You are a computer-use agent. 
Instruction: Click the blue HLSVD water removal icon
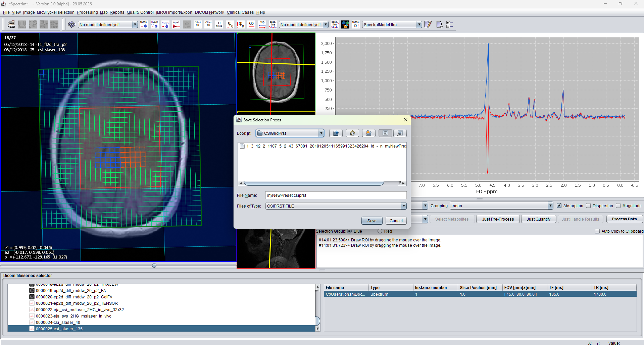click(x=165, y=24)
